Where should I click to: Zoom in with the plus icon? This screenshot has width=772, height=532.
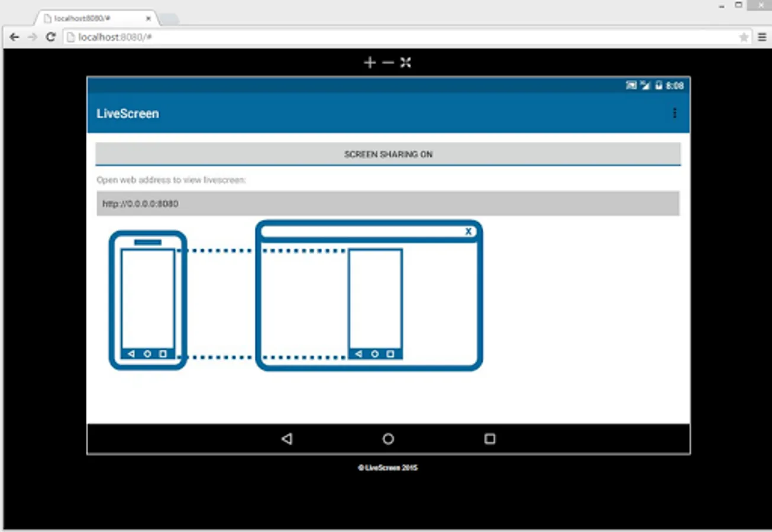[370, 63]
